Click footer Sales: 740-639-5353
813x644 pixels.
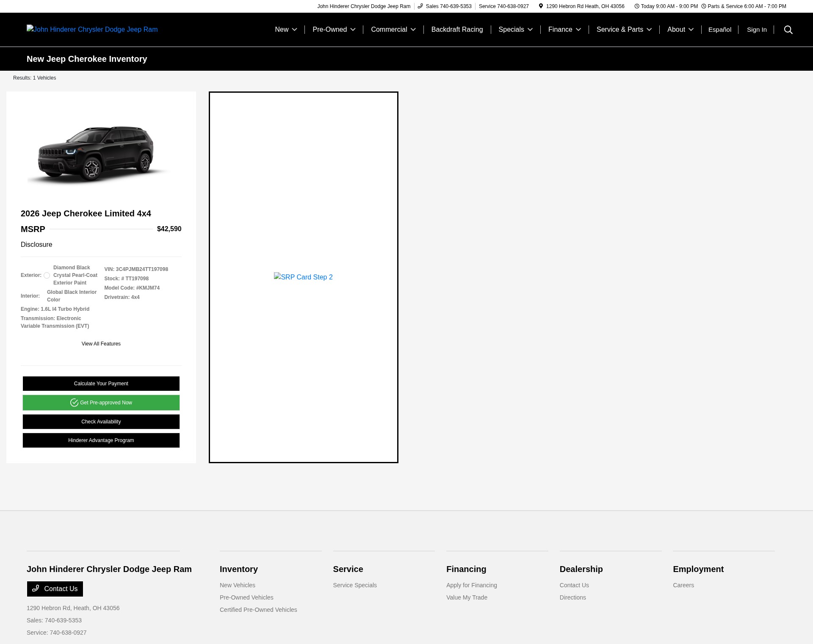[x=54, y=620]
